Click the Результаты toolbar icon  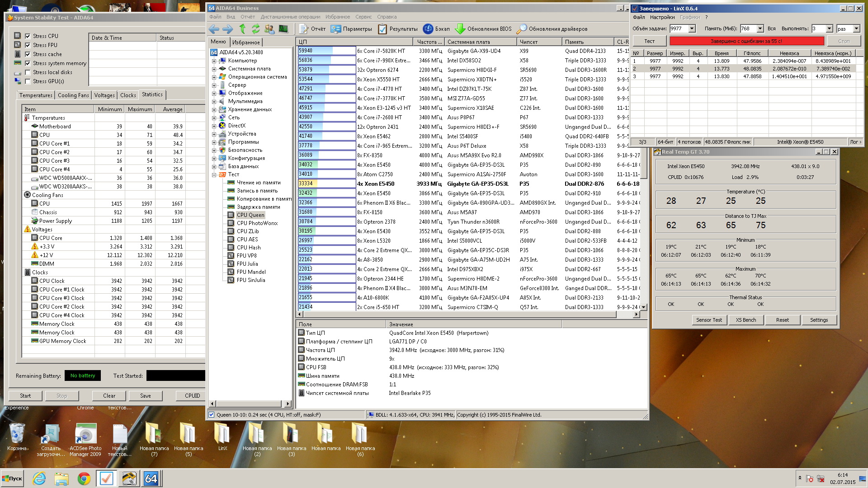(382, 29)
